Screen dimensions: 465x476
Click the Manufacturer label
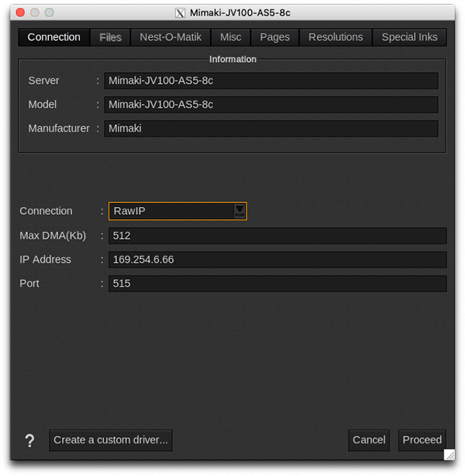coord(59,129)
